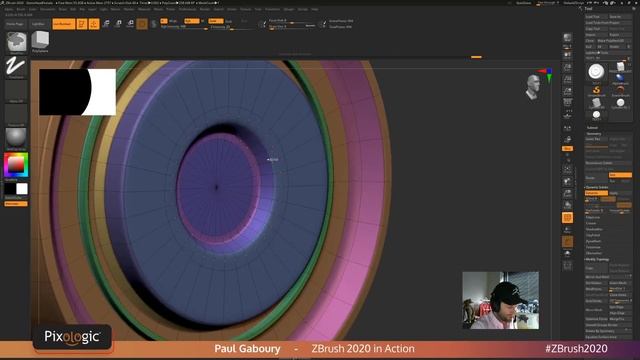Viewport: 640px width, 360px height.
Task: Select the EraserBrush tool thumbnail
Action: (x=620, y=91)
